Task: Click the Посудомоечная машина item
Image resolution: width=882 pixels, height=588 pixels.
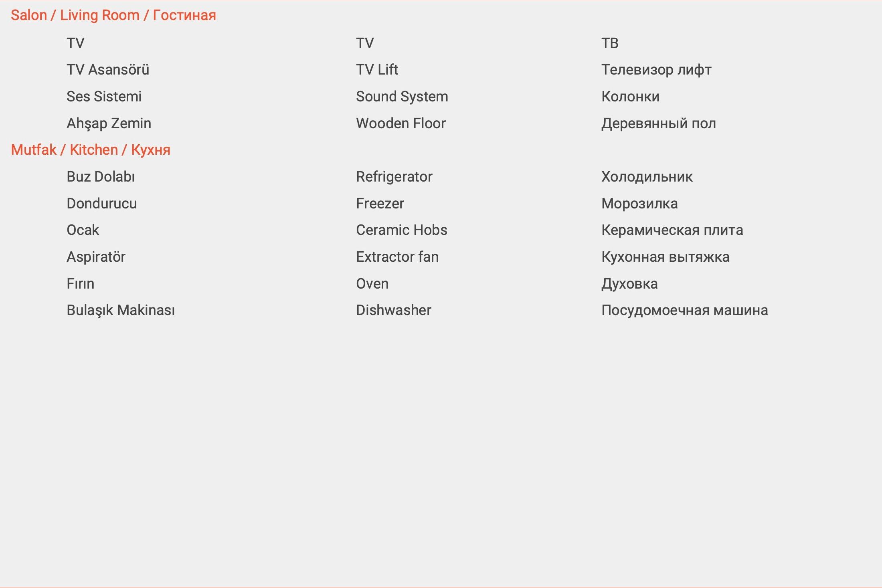Action: [x=684, y=310]
